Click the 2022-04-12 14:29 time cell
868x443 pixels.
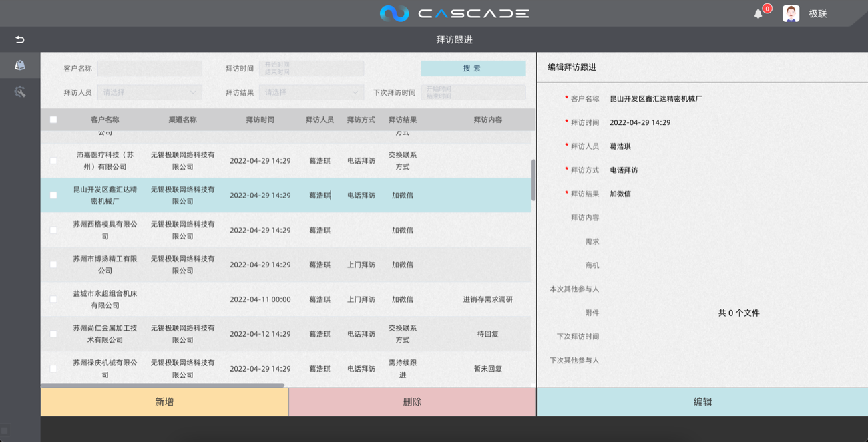tap(260, 334)
